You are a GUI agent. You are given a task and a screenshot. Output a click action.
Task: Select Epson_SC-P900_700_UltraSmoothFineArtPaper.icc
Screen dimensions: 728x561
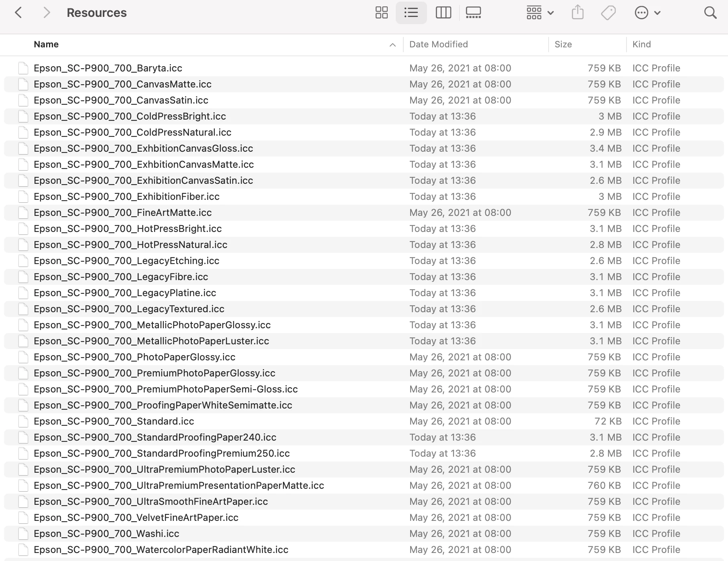pos(364,502)
